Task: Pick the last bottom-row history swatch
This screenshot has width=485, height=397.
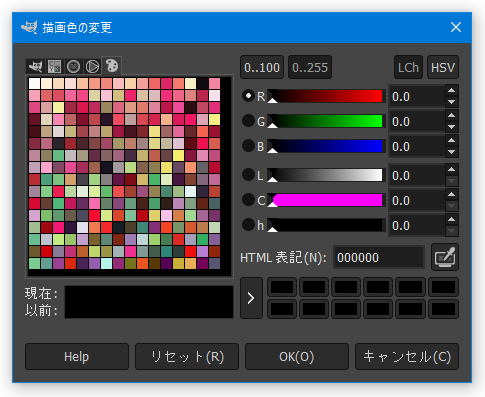Action: pos(443,309)
